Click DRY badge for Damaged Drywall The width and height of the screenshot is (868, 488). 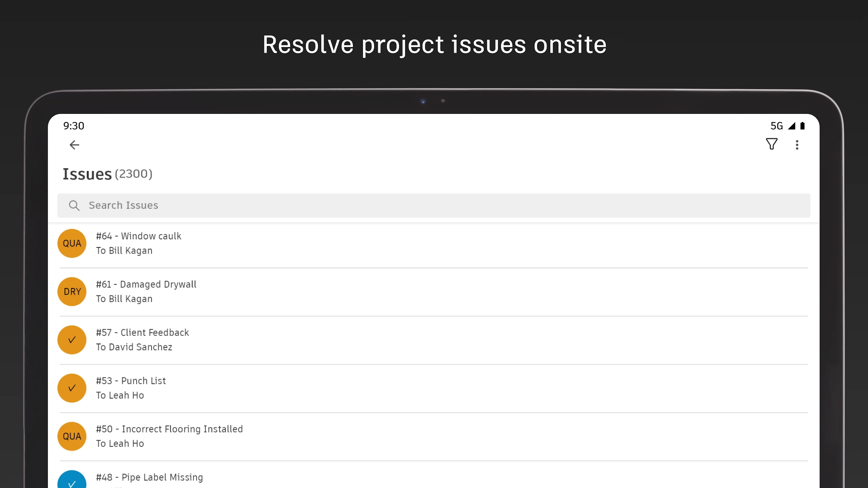72,292
